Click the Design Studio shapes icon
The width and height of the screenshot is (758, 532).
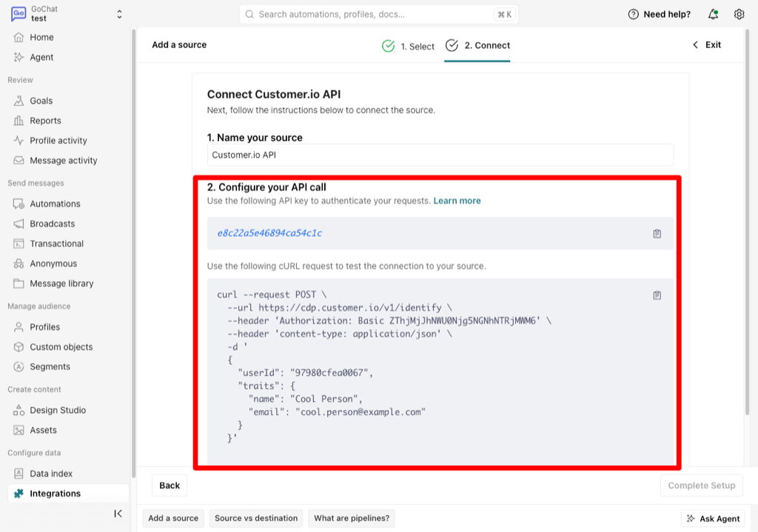coord(19,410)
